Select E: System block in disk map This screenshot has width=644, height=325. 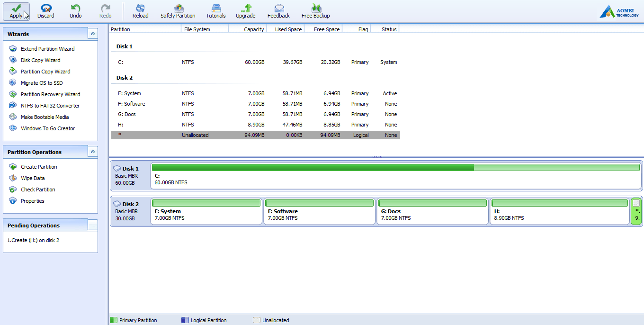point(206,211)
